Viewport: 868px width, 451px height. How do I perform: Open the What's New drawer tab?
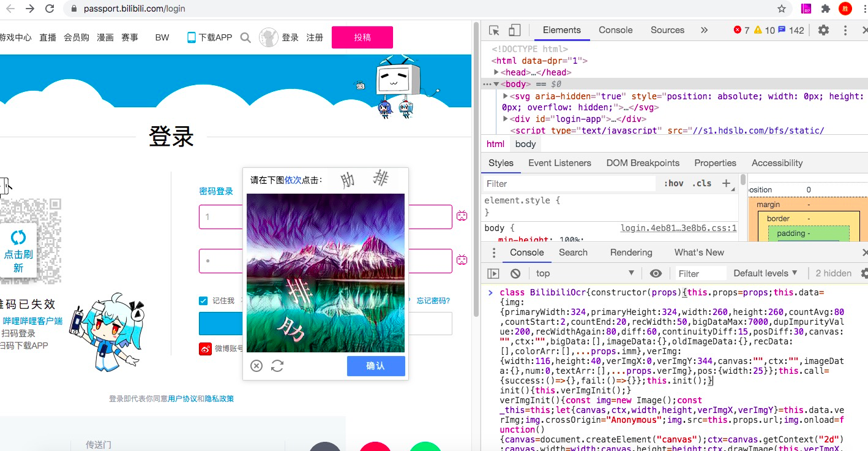(699, 252)
